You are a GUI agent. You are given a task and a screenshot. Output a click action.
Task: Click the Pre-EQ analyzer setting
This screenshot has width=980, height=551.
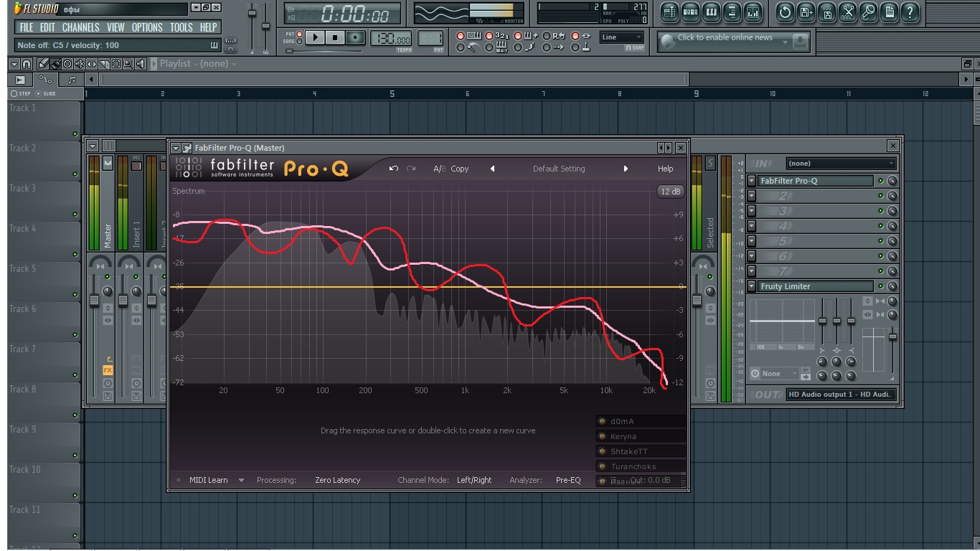point(568,480)
